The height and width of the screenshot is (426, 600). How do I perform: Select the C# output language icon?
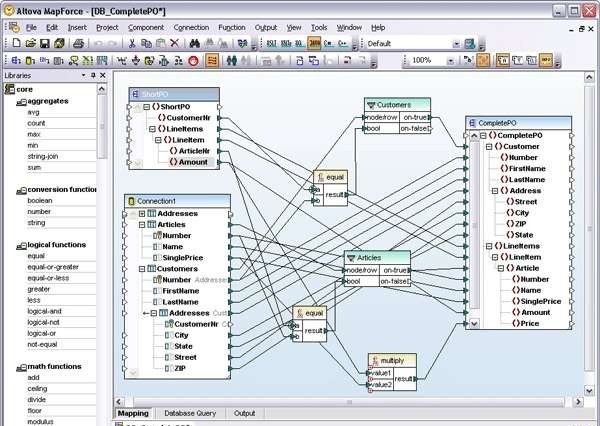click(328, 44)
